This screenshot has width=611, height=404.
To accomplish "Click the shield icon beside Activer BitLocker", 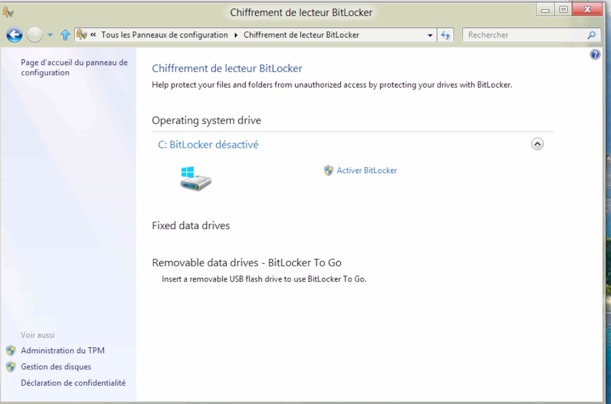I will [x=328, y=170].
